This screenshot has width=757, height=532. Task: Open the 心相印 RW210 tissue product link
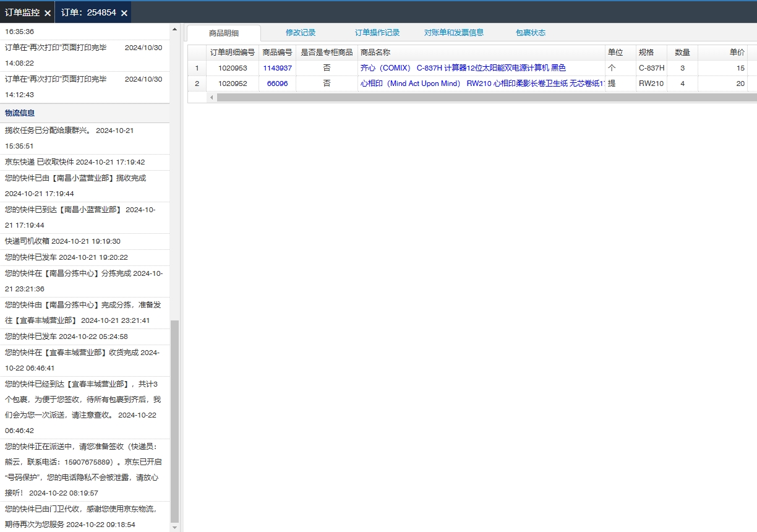(482, 84)
